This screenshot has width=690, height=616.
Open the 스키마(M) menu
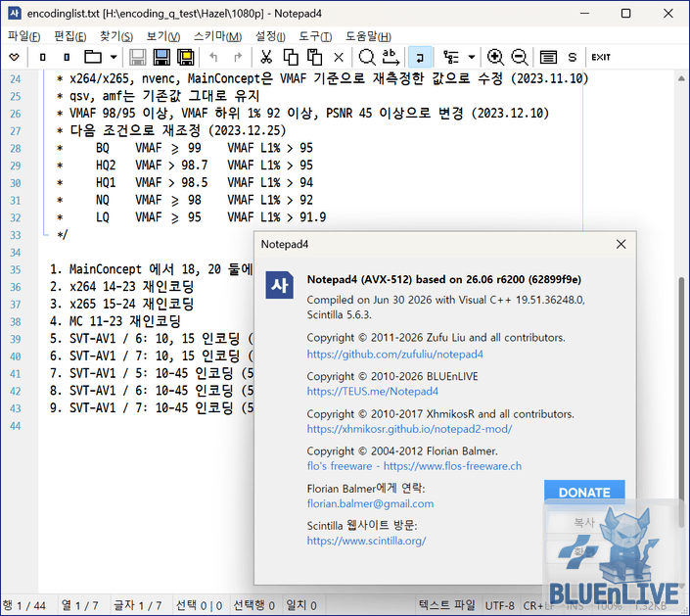tap(218, 36)
